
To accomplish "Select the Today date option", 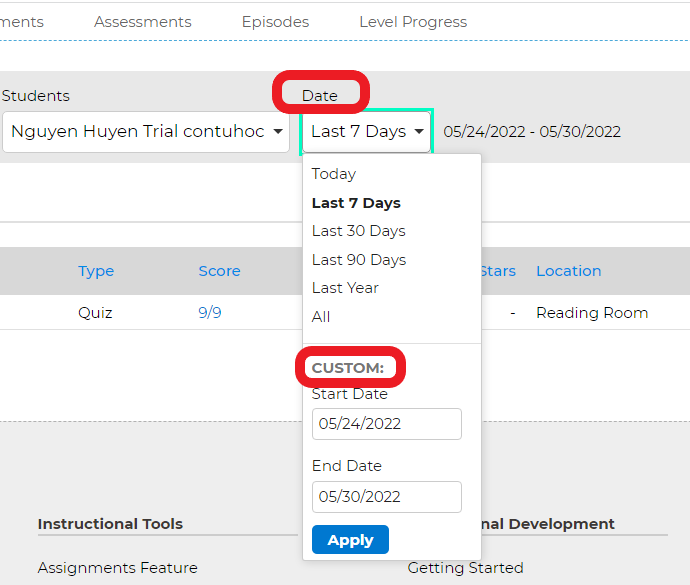I will pyautogui.click(x=334, y=174).
